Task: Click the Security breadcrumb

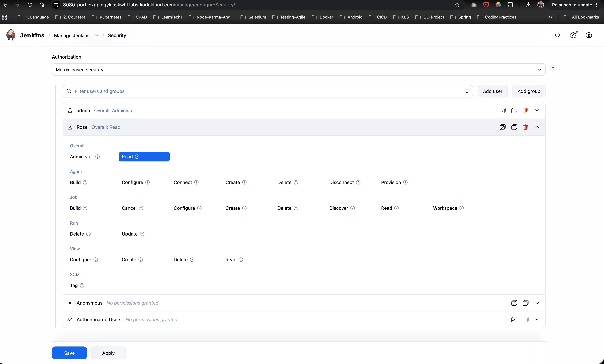Action: tap(117, 35)
